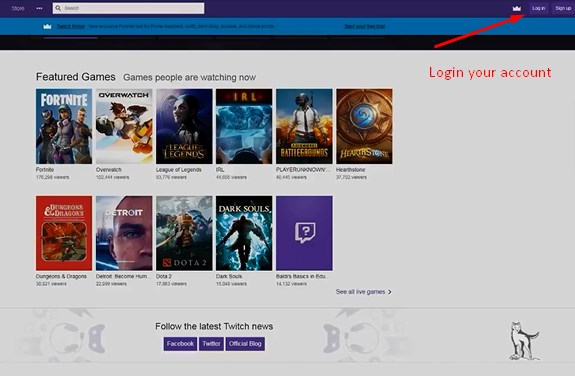Click the crown icon beside Twitch Prime banner
This screenshot has height=376, width=575.
(47, 26)
